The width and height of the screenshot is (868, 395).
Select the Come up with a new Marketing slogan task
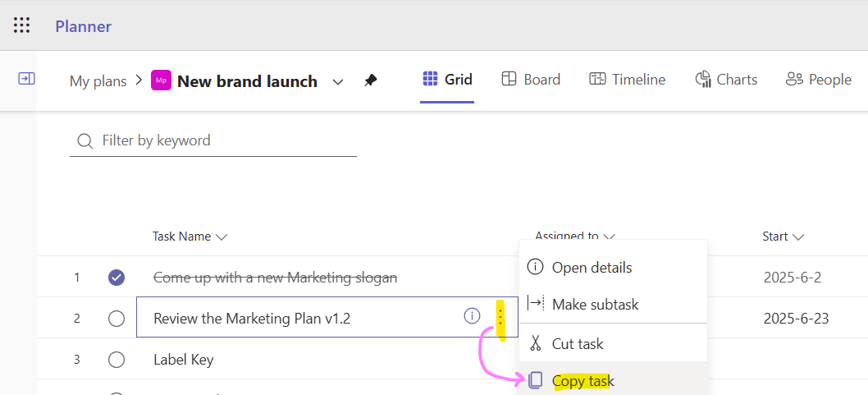[x=275, y=278]
